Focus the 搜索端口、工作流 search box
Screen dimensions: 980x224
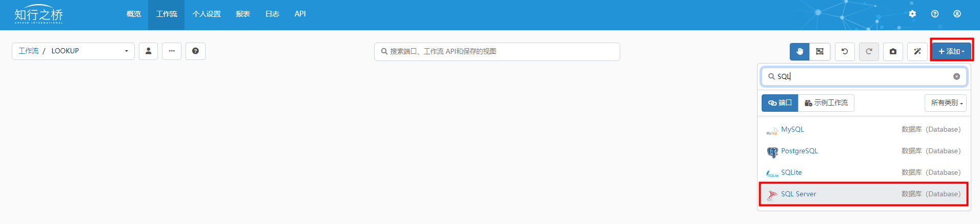pyautogui.click(x=497, y=51)
